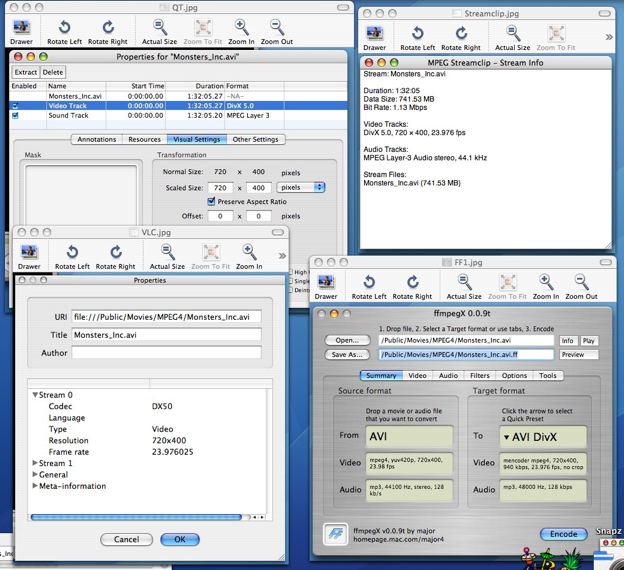Screen dimensions: 624x570
Task: Open the AVI DivX quick preset dropdown
Action: 543,437
